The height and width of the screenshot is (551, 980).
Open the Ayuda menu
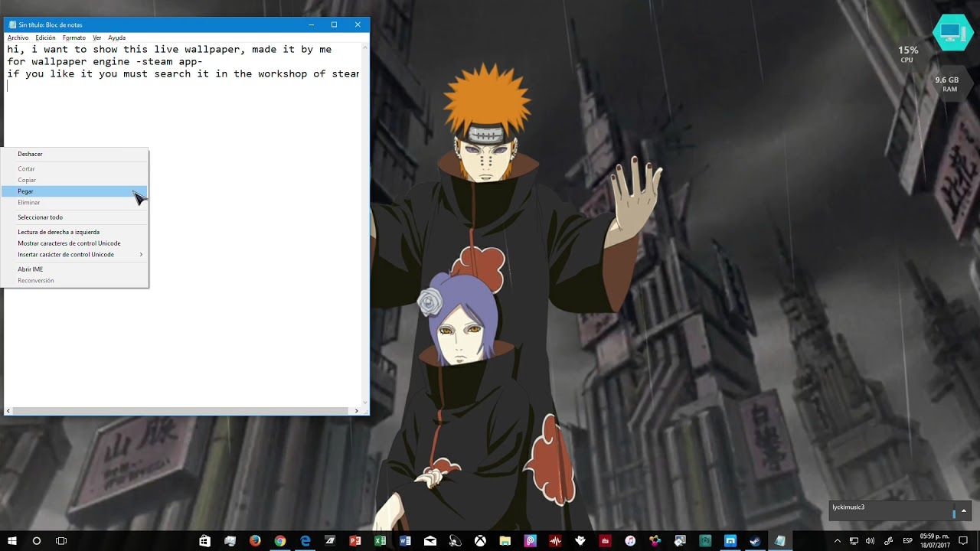tap(116, 37)
